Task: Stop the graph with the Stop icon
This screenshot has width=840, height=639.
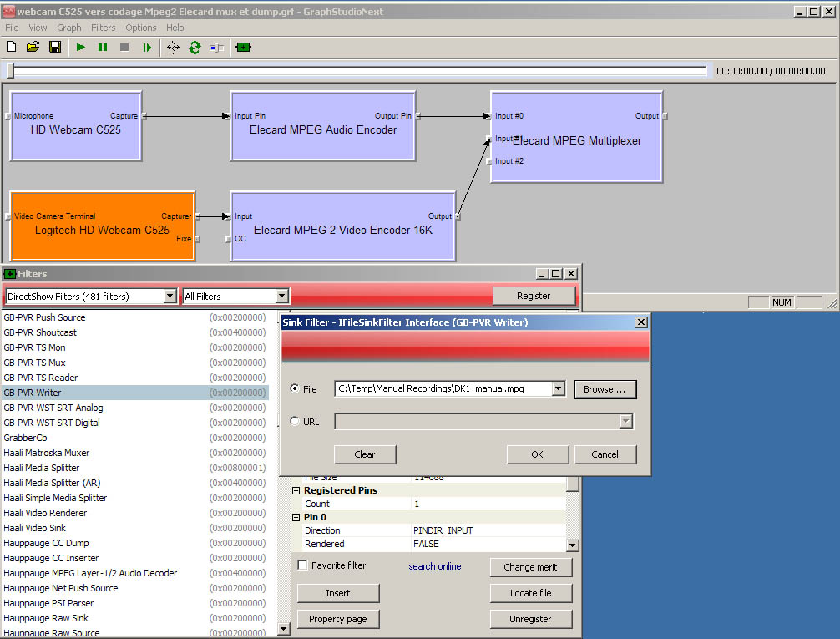Action: (124, 47)
